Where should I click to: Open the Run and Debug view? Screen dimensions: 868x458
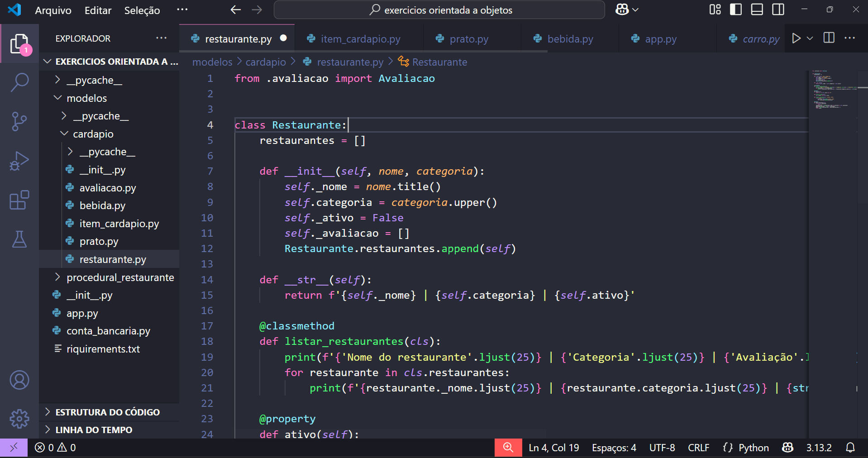pos(19,161)
